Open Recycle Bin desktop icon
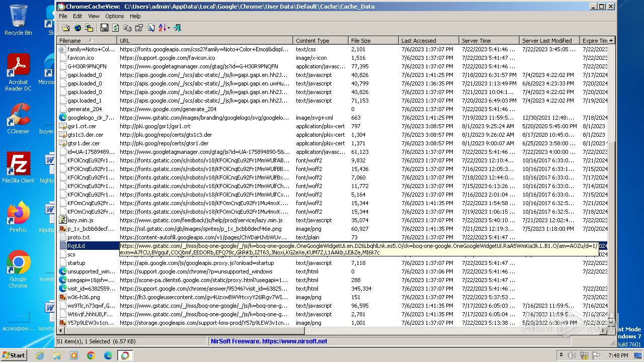Viewport: 644px width, 362px height. (x=18, y=20)
